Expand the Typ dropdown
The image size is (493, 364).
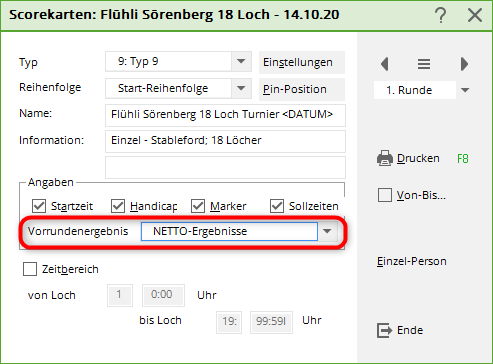[x=241, y=61]
